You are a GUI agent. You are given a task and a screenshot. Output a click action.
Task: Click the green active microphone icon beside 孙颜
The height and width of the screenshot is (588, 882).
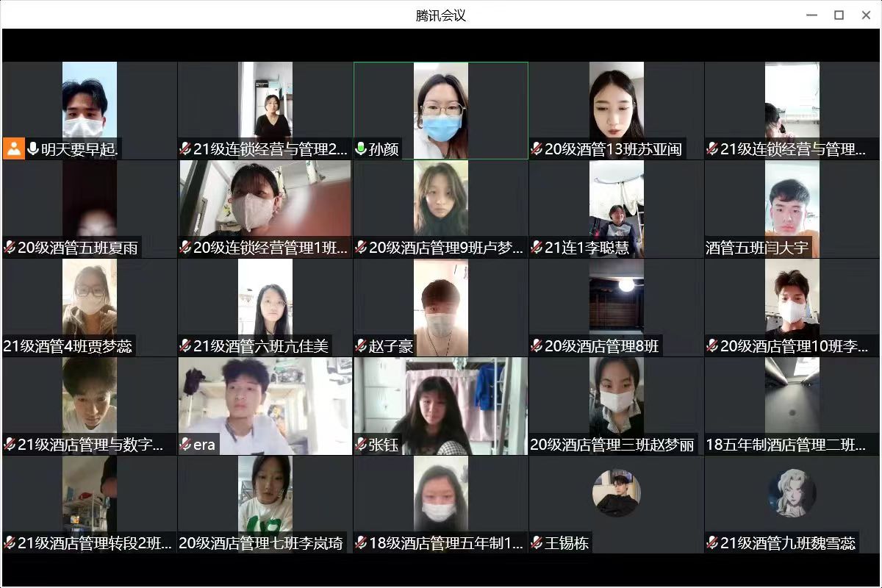click(x=360, y=149)
